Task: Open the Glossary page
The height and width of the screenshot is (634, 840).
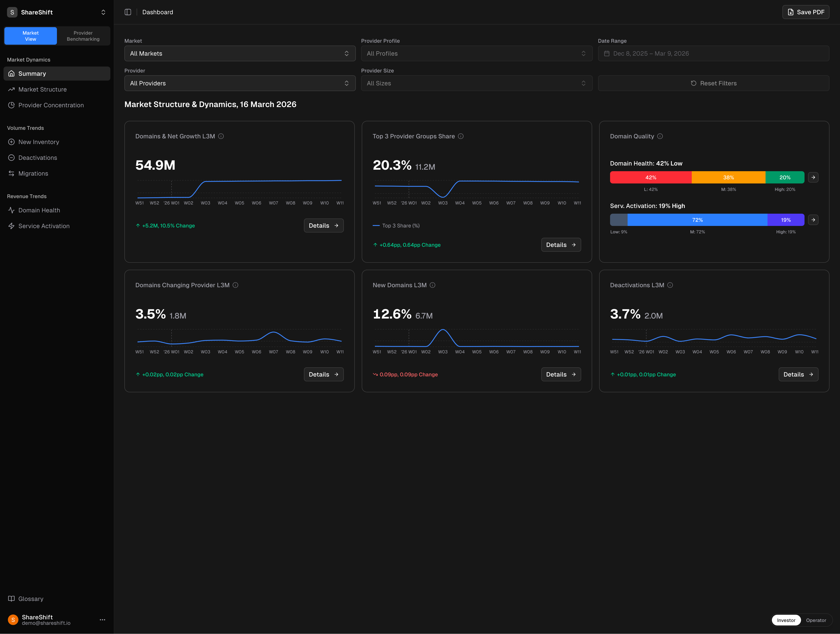Action: click(30, 599)
